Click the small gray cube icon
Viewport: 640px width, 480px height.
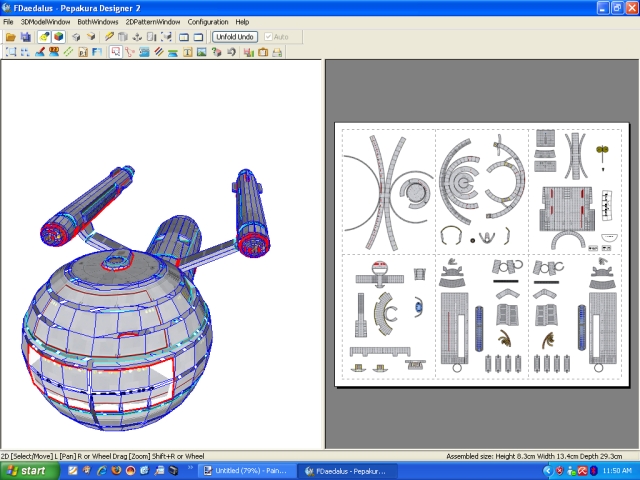pos(76,37)
